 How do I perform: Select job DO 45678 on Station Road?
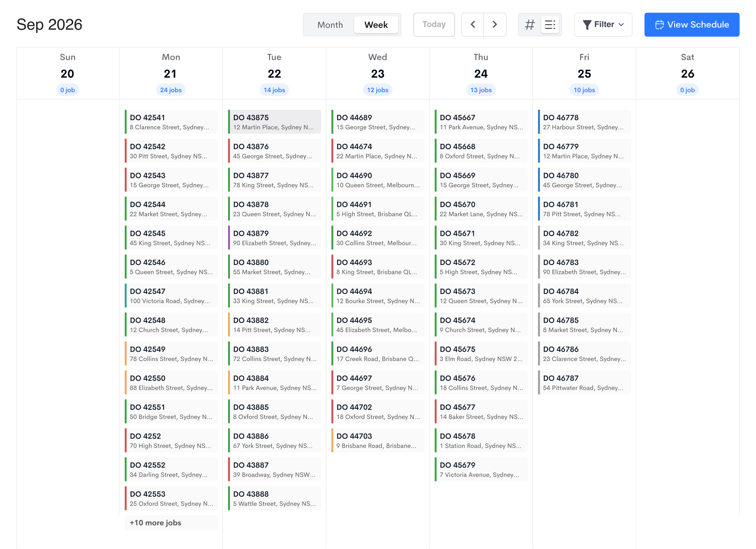point(481,440)
